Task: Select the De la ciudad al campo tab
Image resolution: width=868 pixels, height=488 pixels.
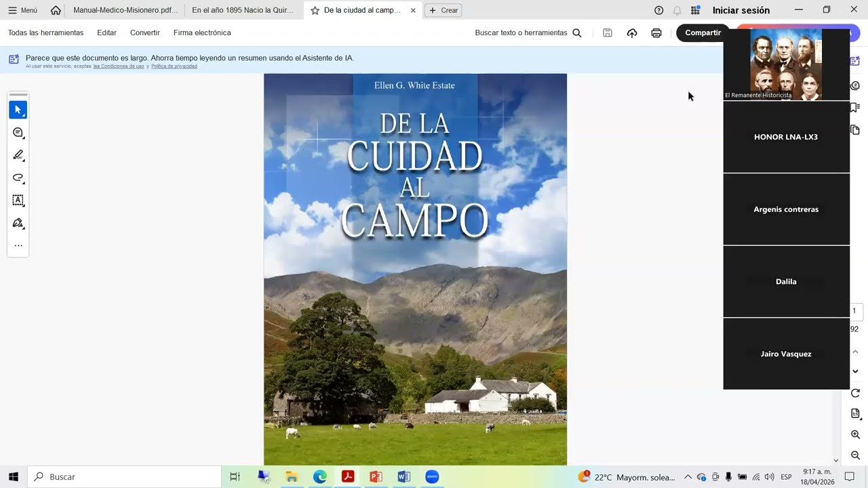Action: [x=362, y=10]
